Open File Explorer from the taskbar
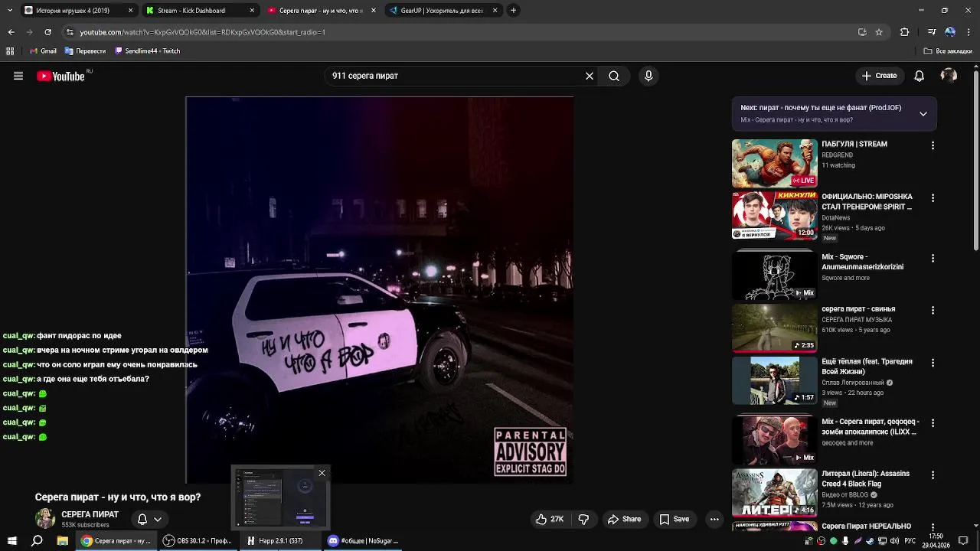 click(x=63, y=541)
